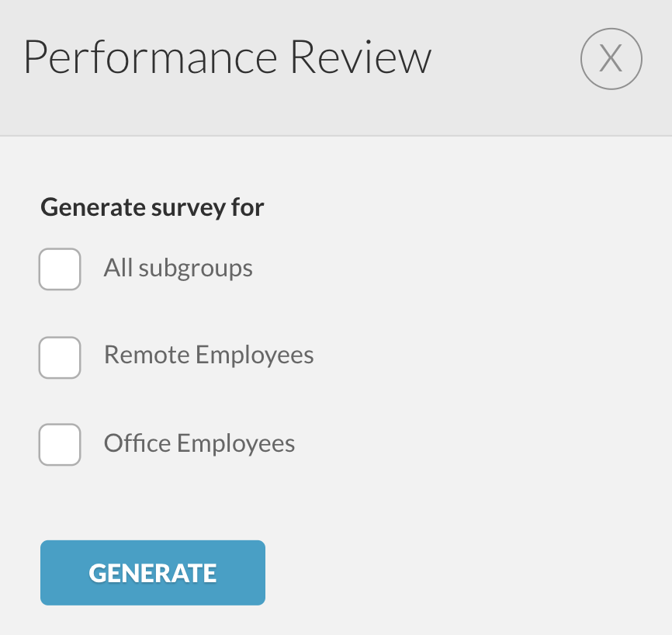
Task: Enable the Office Employees checkbox
Action: [60, 445]
